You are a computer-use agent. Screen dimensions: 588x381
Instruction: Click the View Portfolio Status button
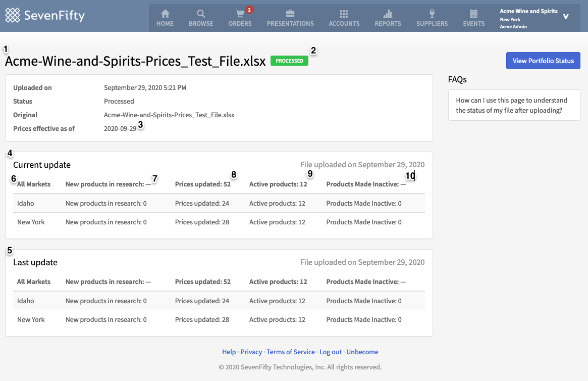coord(543,60)
